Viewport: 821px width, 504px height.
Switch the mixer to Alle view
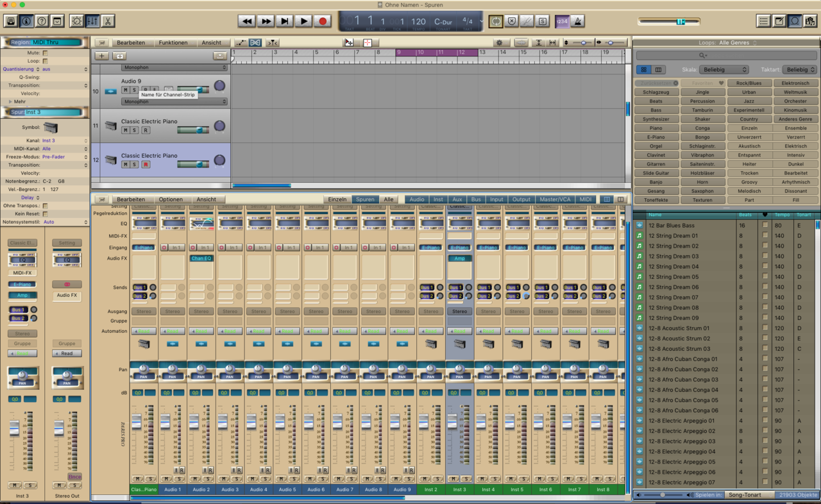coord(389,199)
